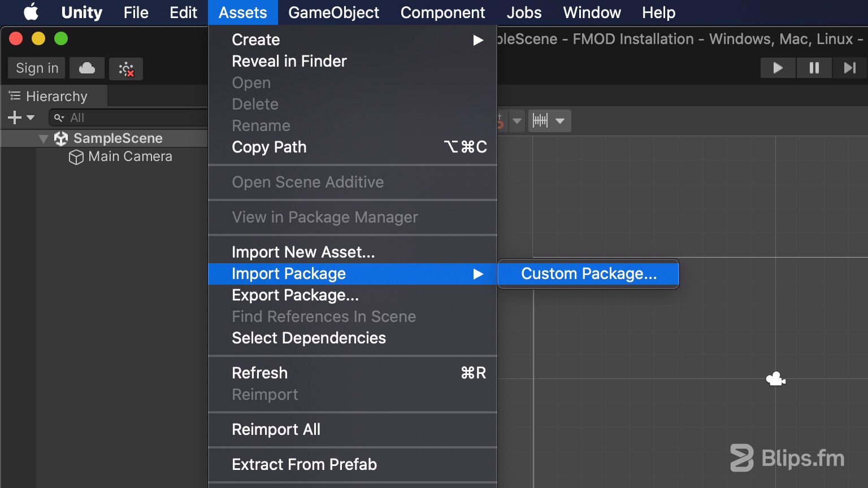Open the Apple menu
868x488 pixels.
coord(31,12)
